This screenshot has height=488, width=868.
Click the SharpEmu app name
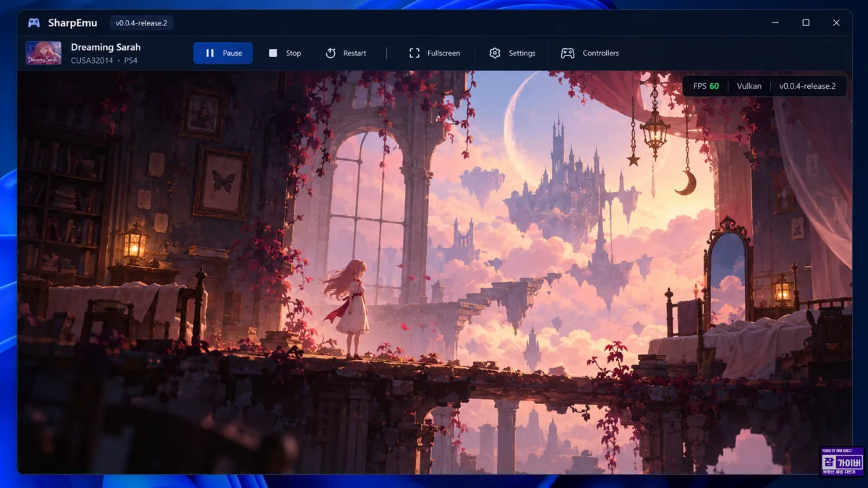[x=72, y=23]
